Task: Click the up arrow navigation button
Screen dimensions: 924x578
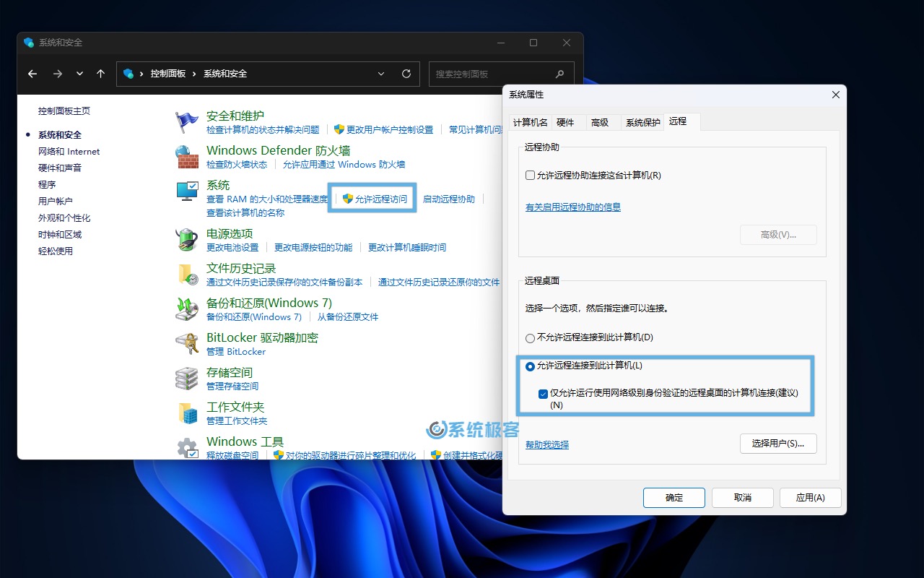Action: pos(100,74)
